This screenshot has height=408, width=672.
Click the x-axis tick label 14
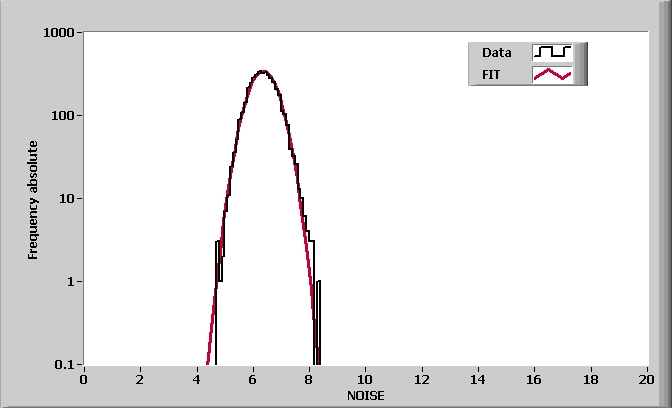478,379
